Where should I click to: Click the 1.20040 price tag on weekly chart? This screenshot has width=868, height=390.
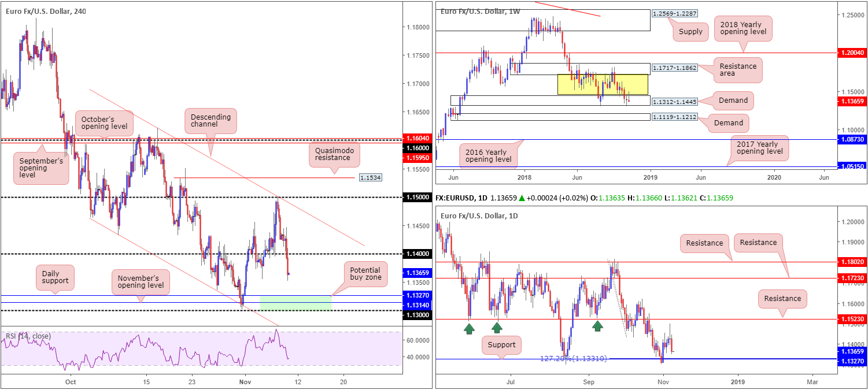click(x=852, y=53)
